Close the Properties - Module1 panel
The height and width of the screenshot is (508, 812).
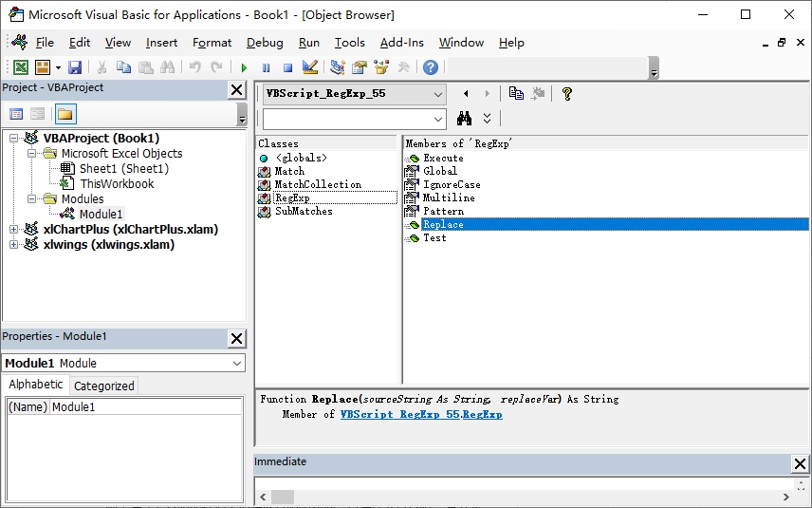(236, 338)
